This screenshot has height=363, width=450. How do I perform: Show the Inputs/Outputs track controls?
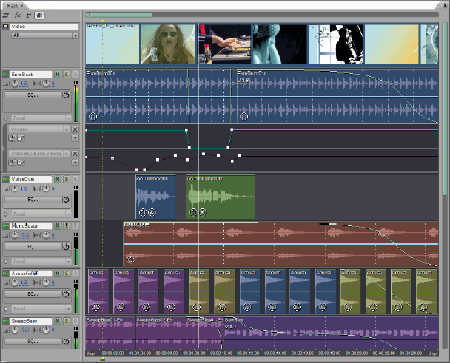pos(6,15)
